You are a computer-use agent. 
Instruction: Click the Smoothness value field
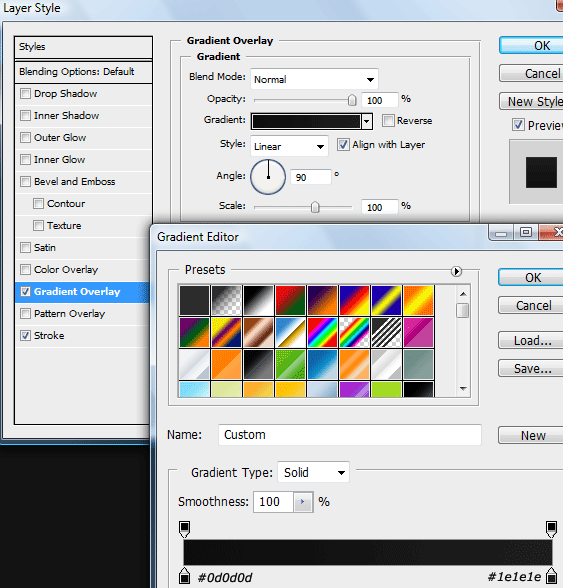273,502
